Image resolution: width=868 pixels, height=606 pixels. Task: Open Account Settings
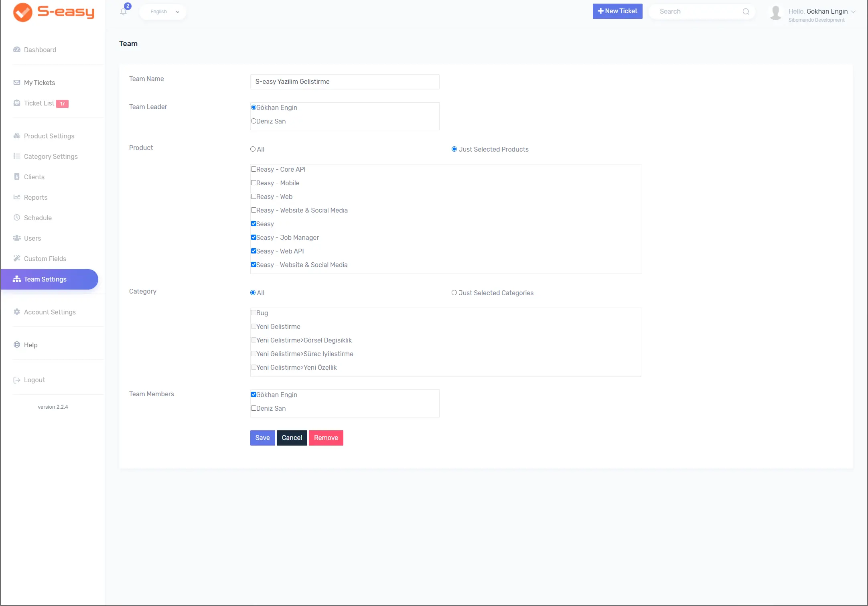click(x=50, y=312)
